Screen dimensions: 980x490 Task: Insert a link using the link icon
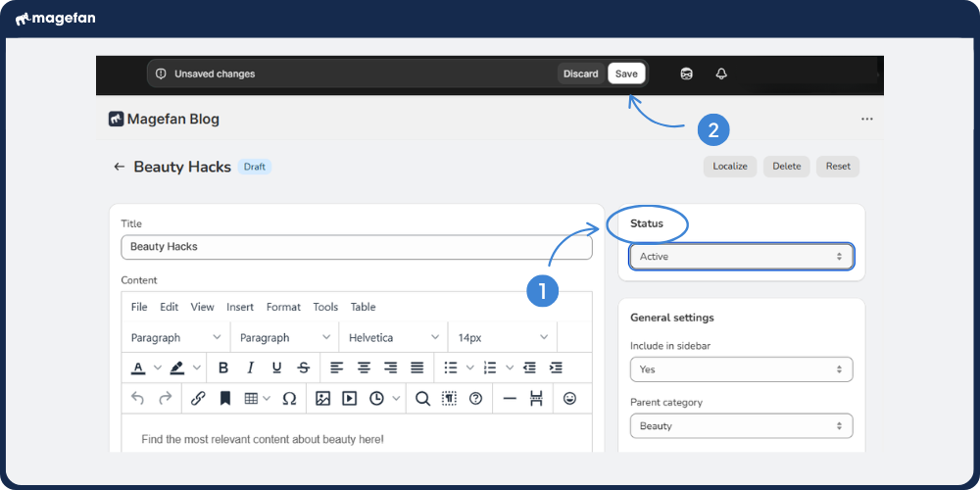click(198, 399)
